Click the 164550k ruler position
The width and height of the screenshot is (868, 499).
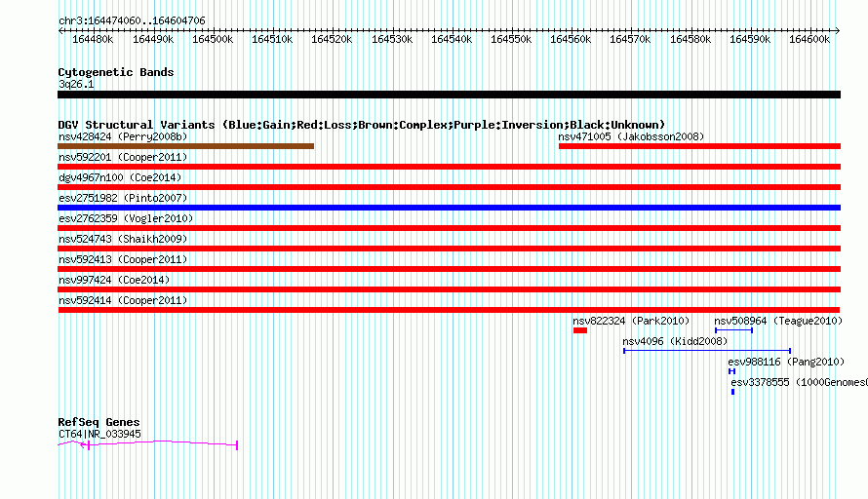(511, 39)
